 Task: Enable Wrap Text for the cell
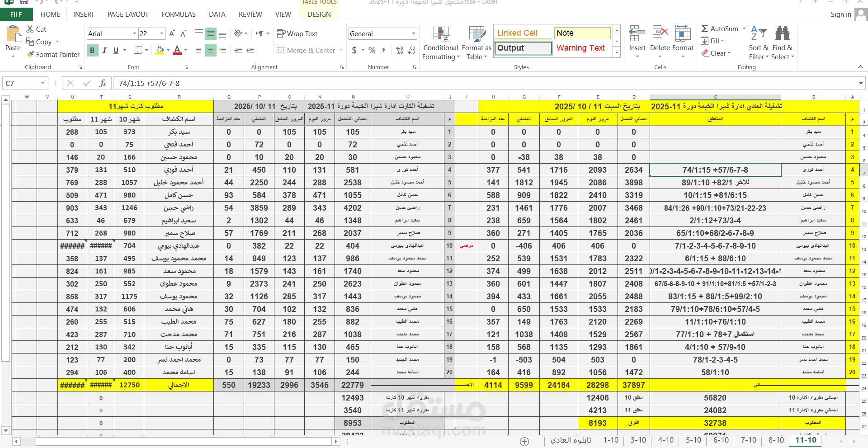coord(297,33)
